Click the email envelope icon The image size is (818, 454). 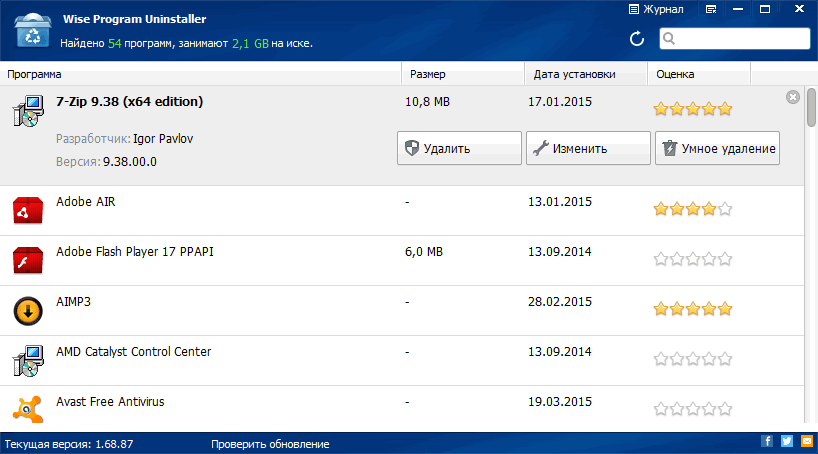(x=807, y=441)
